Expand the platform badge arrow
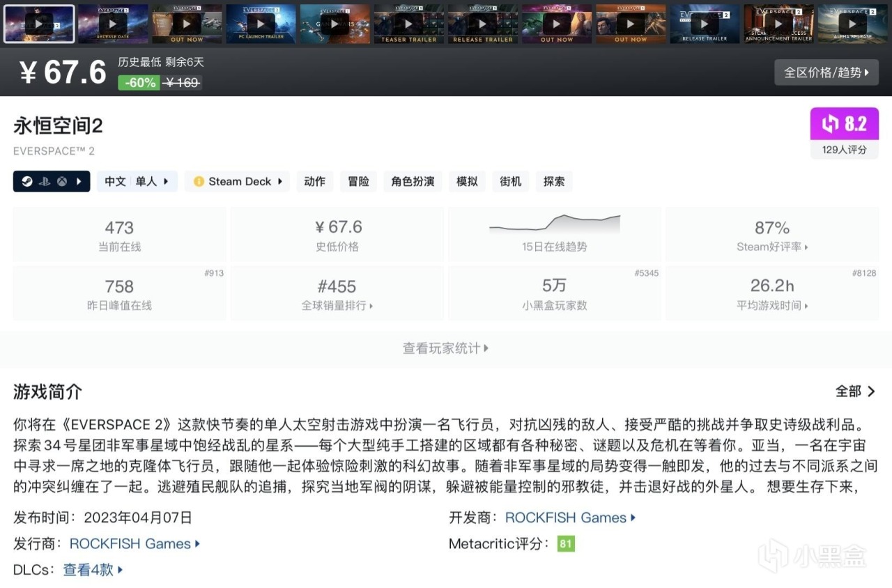 pyautogui.click(x=79, y=182)
